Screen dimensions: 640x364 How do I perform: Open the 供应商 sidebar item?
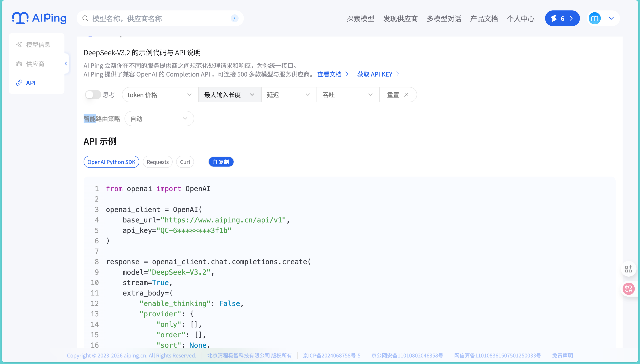pos(35,64)
